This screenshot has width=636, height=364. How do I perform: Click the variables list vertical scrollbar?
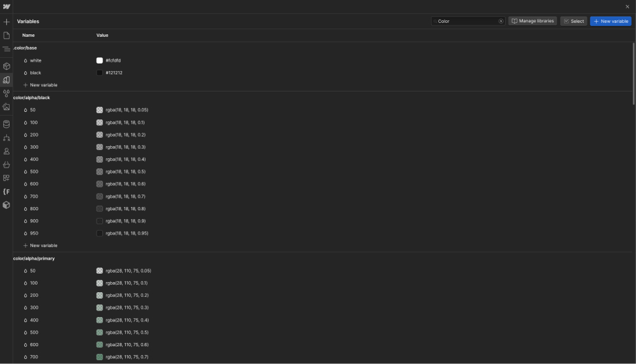633,74
